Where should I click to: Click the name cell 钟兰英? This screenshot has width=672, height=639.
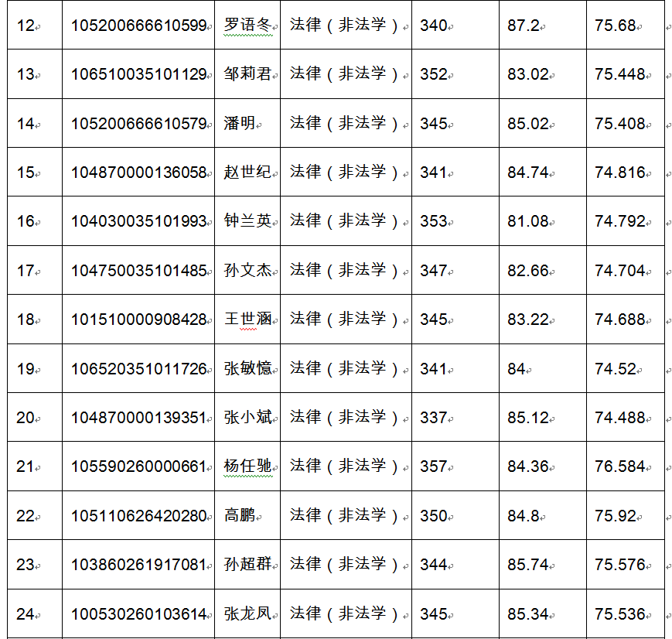(x=247, y=221)
